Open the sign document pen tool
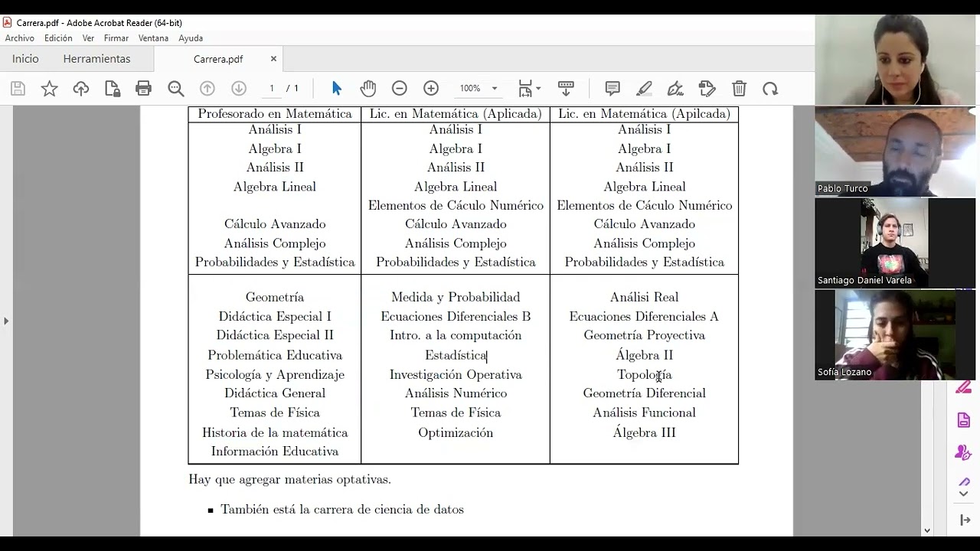This screenshot has height=551, width=980. coord(675,89)
